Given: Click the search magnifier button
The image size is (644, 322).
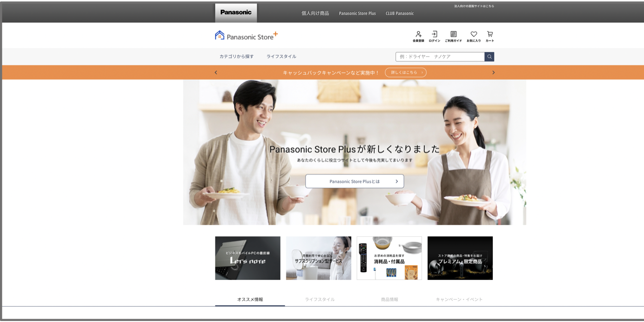Looking at the screenshot, I should [x=489, y=56].
